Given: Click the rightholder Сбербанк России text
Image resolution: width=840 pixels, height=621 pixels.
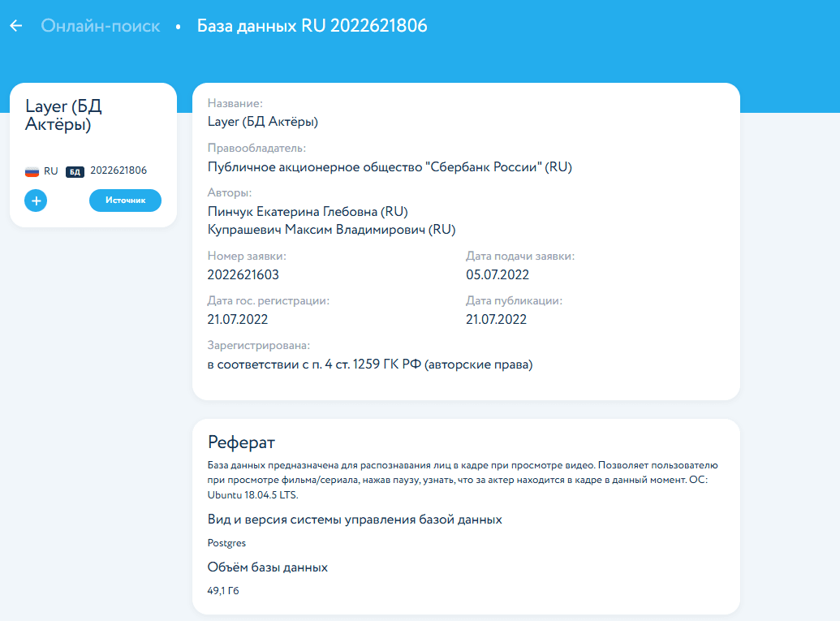Looking at the screenshot, I should pyautogui.click(x=390, y=167).
